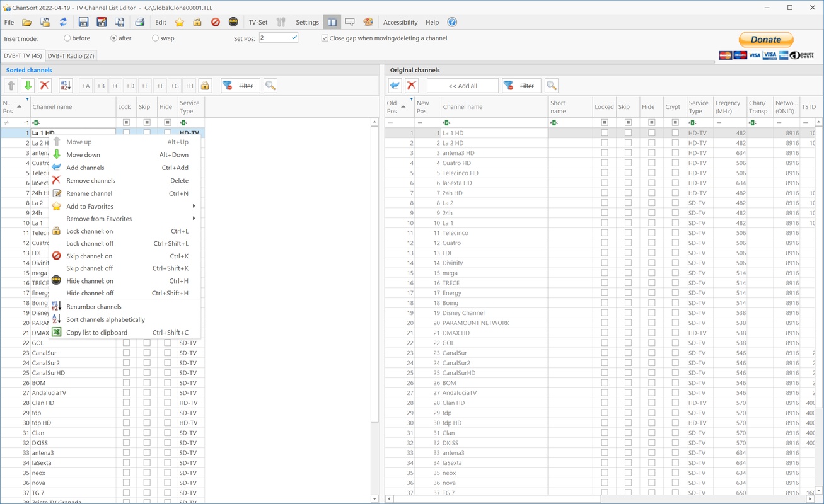This screenshot has height=504, width=824.
Task: Click the red X icon in Original channels
Action: coord(412,86)
